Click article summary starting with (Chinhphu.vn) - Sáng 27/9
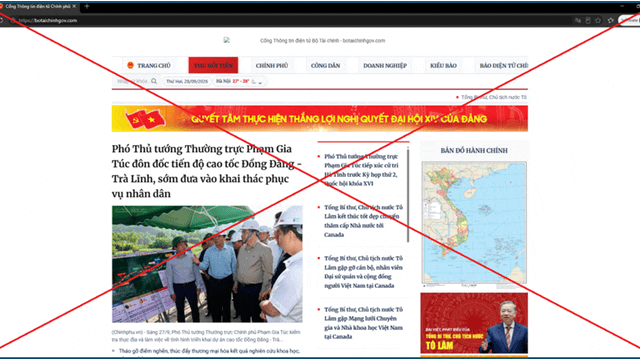This screenshot has width=640, height=360. 206,336
